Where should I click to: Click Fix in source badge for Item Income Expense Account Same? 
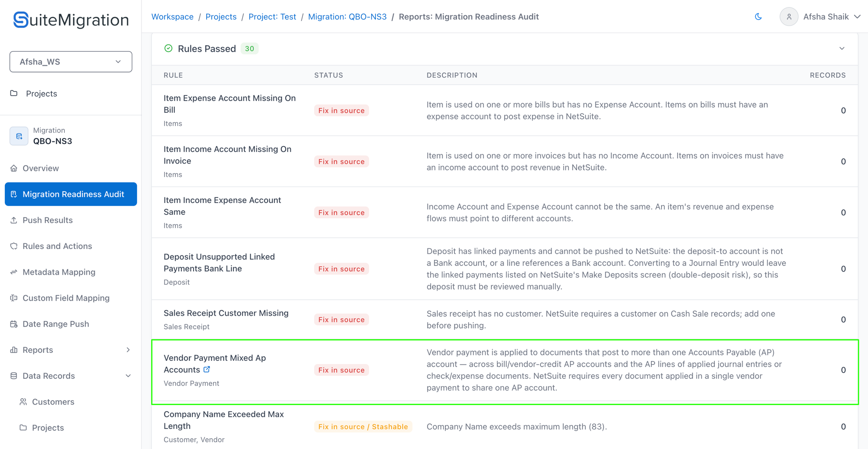pyautogui.click(x=342, y=213)
